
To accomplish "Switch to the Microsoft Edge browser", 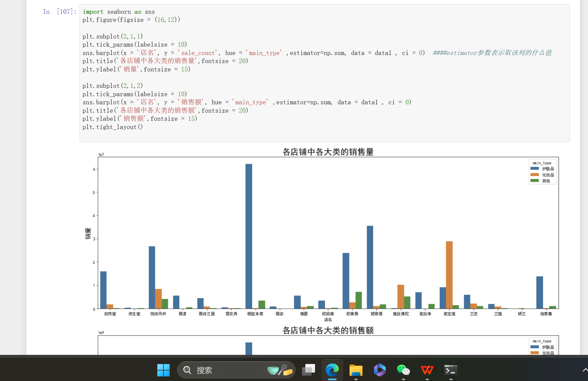I will [332, 370].
